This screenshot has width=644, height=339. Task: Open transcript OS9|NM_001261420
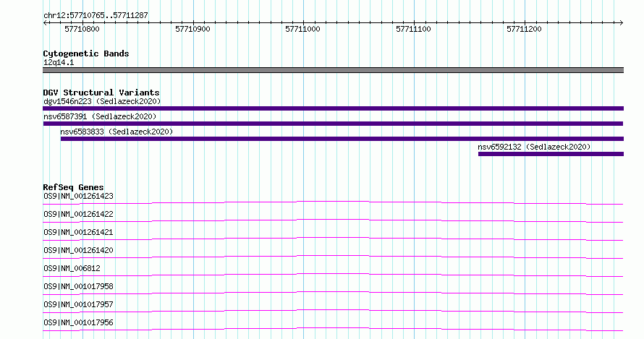tap(78, 250)
